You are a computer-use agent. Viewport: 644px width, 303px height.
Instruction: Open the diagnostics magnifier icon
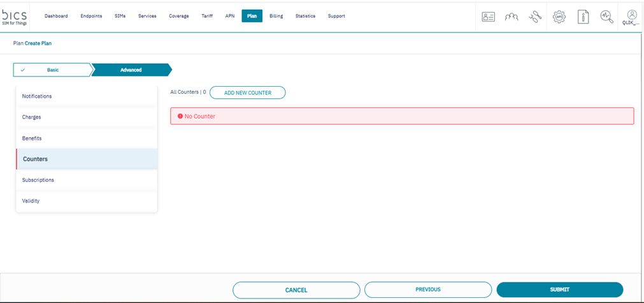tap(606, 17)
